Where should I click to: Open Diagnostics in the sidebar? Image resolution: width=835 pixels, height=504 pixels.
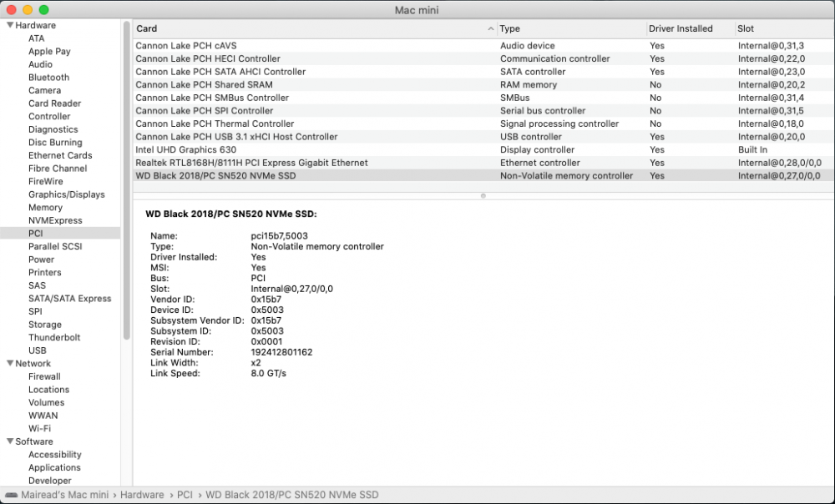[x=53, y=129]
